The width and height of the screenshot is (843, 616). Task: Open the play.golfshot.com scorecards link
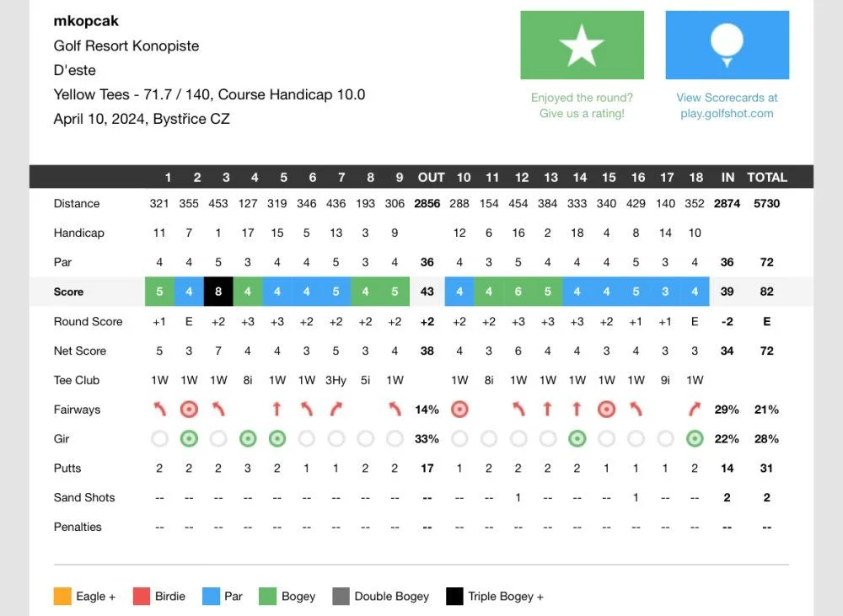point(727,105)
